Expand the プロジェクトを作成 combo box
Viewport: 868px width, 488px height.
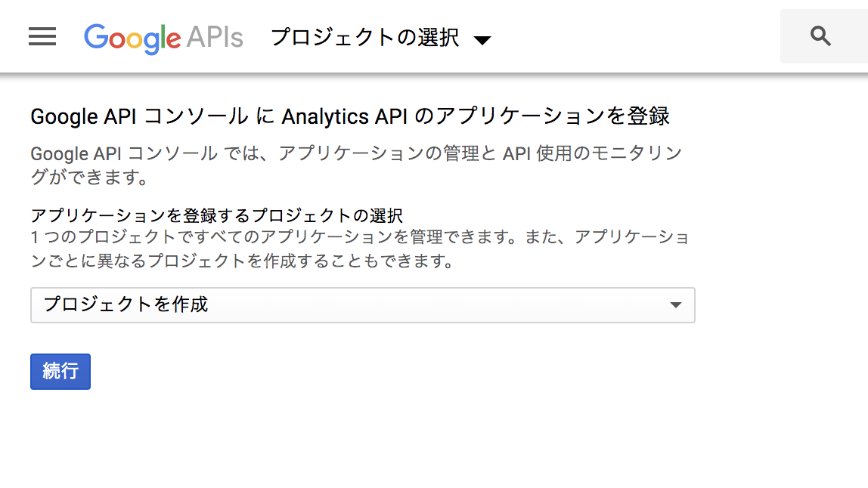click(363, 305)
